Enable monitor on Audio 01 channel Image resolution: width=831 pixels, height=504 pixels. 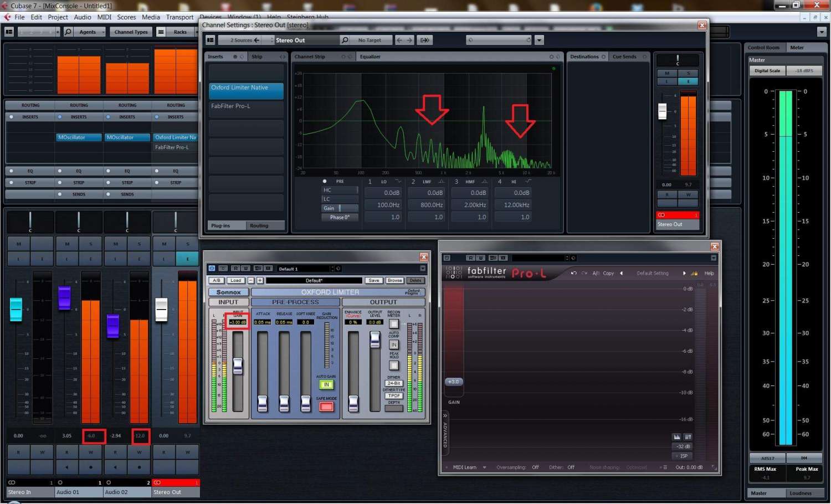click(x=67, y=467)
